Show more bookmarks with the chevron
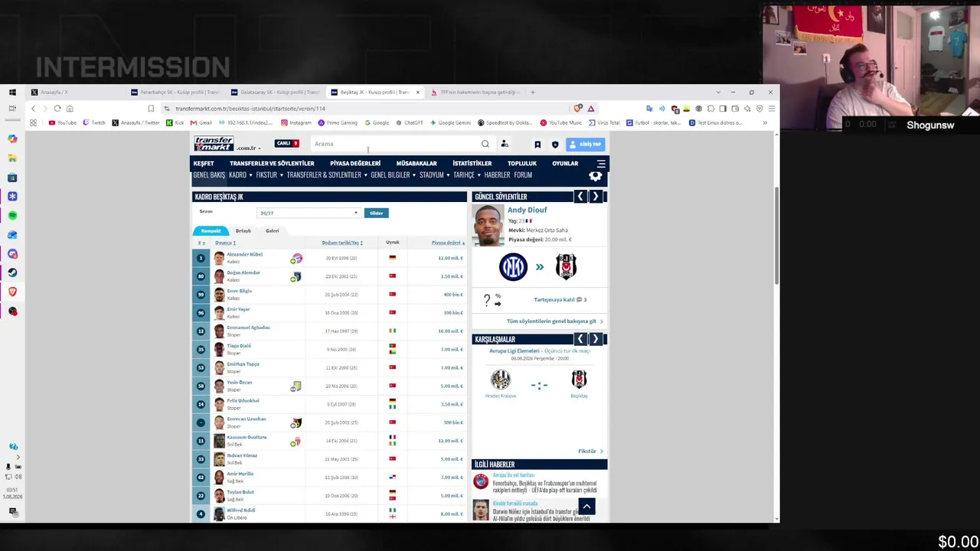The height and width of the screenshot is (551, 980). 764,122
